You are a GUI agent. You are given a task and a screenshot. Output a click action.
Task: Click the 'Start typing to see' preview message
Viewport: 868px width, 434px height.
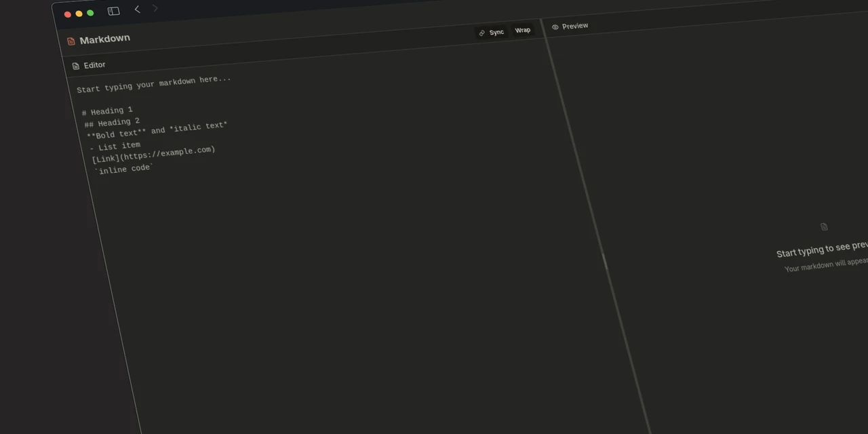coord(822,250)
